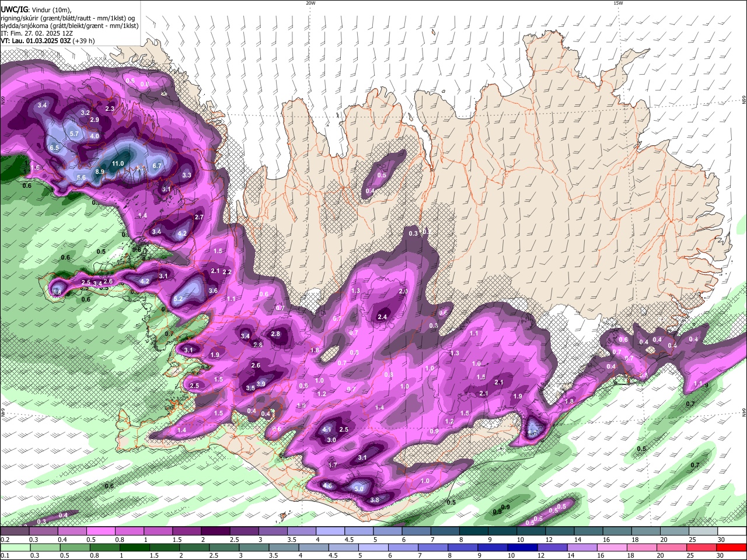
Task: Select the 0.5 value in the northern snow patch
Action: pos(382,176)
